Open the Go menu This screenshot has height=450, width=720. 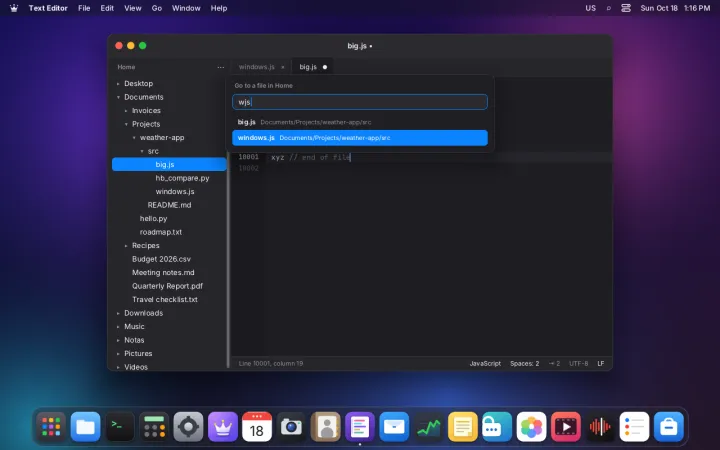point(157,8)
